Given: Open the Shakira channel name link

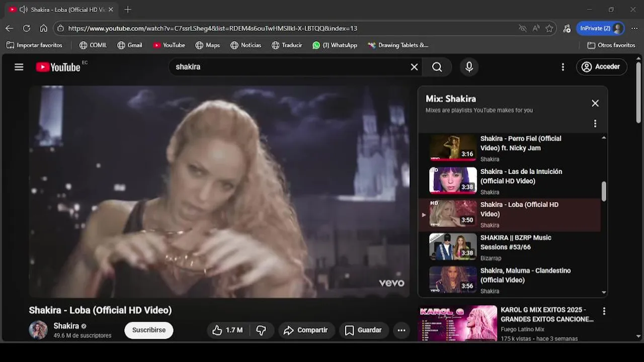Looking at the screenshot, I should [66, 326].
